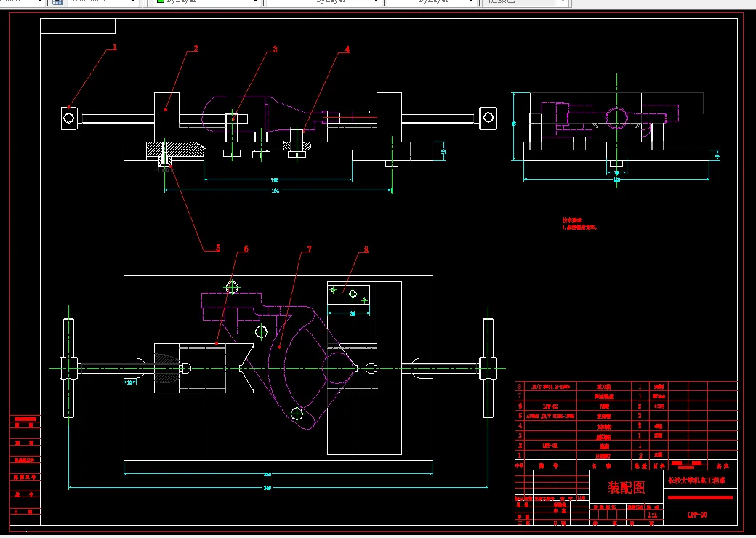This screenshot has width=756, height=538.
Task: Open the color control dropdown with green swatch
Action: click(x=207, y=1)
